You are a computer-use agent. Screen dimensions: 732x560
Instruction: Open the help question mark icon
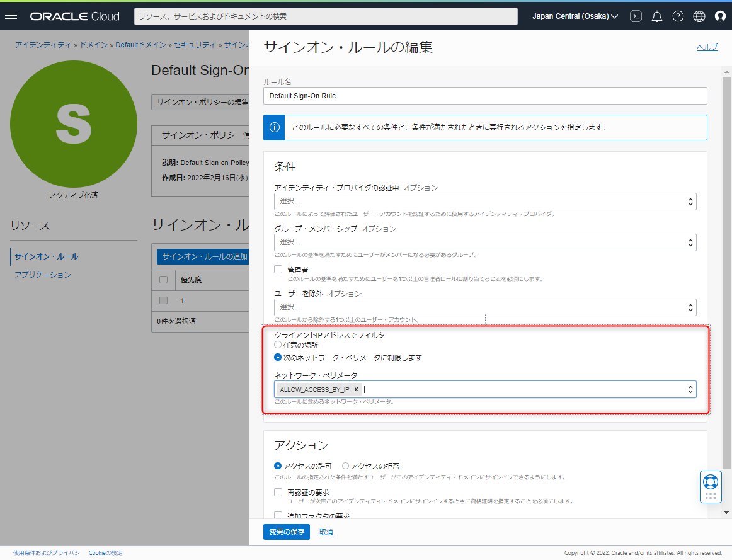pyautogui.click(x=678, y=16)
